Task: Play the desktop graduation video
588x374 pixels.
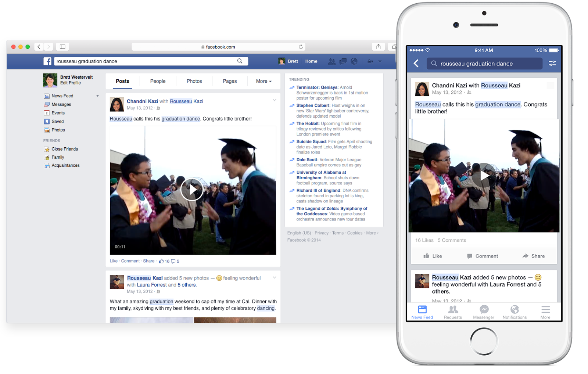Action: click(192, 190)
